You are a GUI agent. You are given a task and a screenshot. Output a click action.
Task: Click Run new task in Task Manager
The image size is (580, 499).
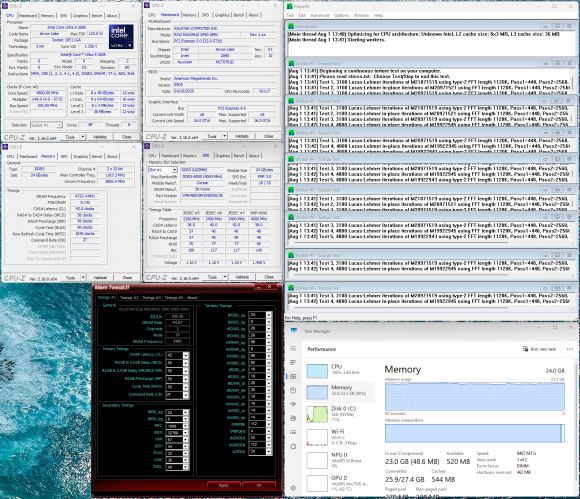539,349
